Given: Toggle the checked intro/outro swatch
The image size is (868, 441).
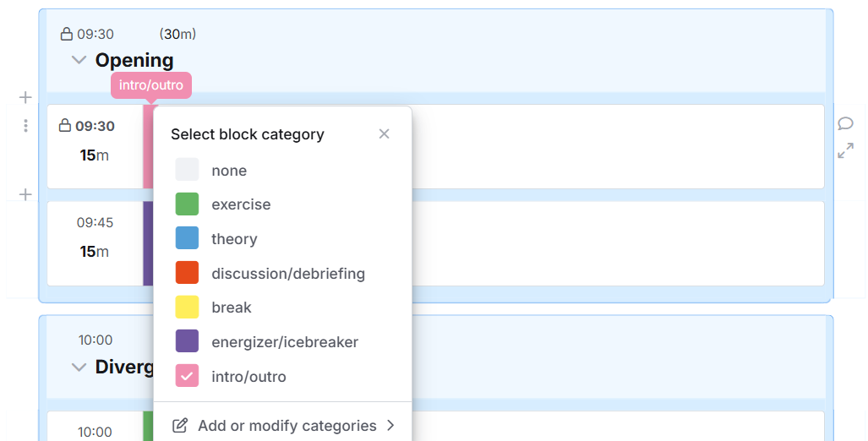Looking at the screenshot, I should click(x=187, y=376).
